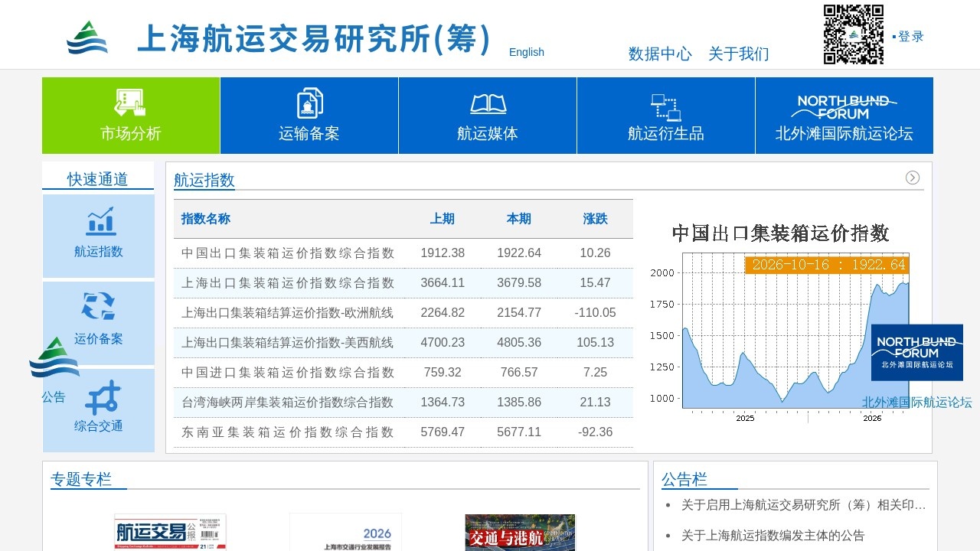Screen dimensions: 980x551
Task: Open 台湾海峡两岸集装箱运价指数综合指数 row
Action: 403,403
